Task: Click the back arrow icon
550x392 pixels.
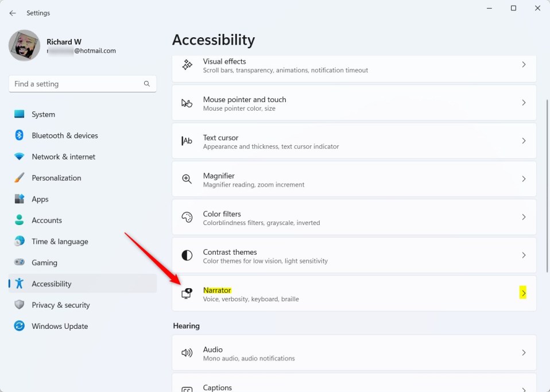Action: click(x=13, y=13)
